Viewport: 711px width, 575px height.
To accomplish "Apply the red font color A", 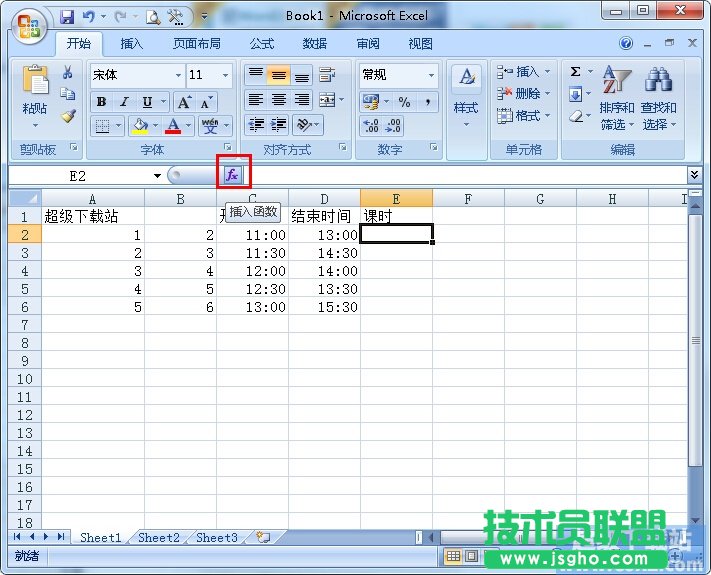I will pyautogui.click(x=173, y=126).
